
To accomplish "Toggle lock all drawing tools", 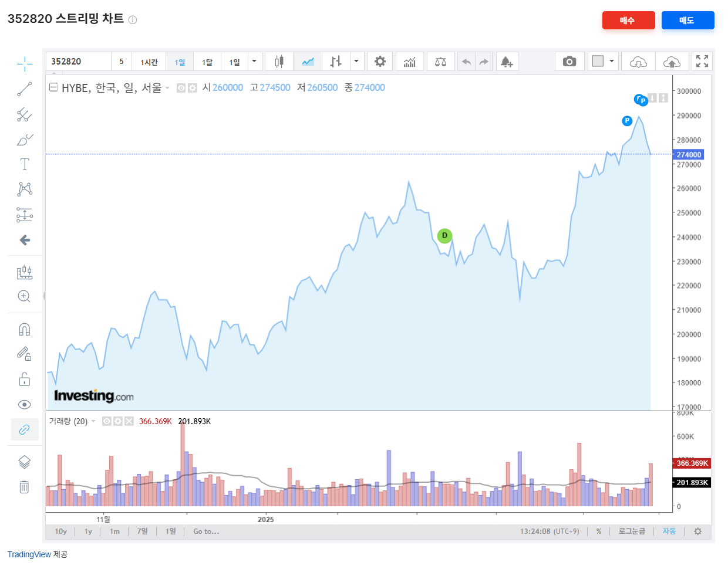I will pos(25,380).
